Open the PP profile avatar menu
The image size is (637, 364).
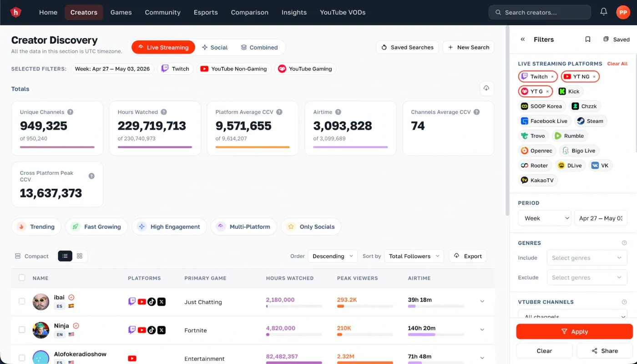coord(623,12)
